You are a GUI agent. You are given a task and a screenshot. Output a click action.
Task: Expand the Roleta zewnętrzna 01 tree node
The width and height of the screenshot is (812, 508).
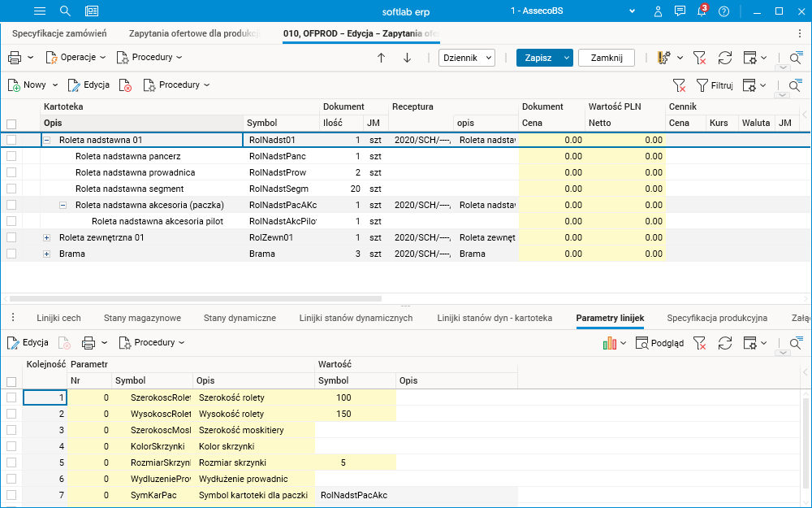(x=47, y=237)
